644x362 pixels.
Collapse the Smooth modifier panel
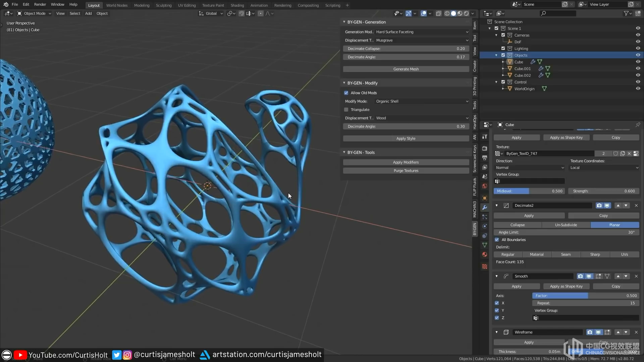(496, 276)
